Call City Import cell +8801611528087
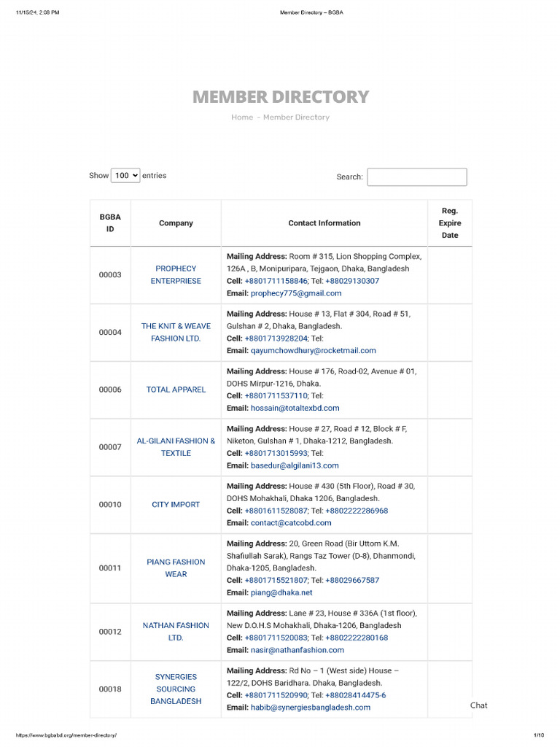This screenshot has height=747, width=560. [276, 511]
